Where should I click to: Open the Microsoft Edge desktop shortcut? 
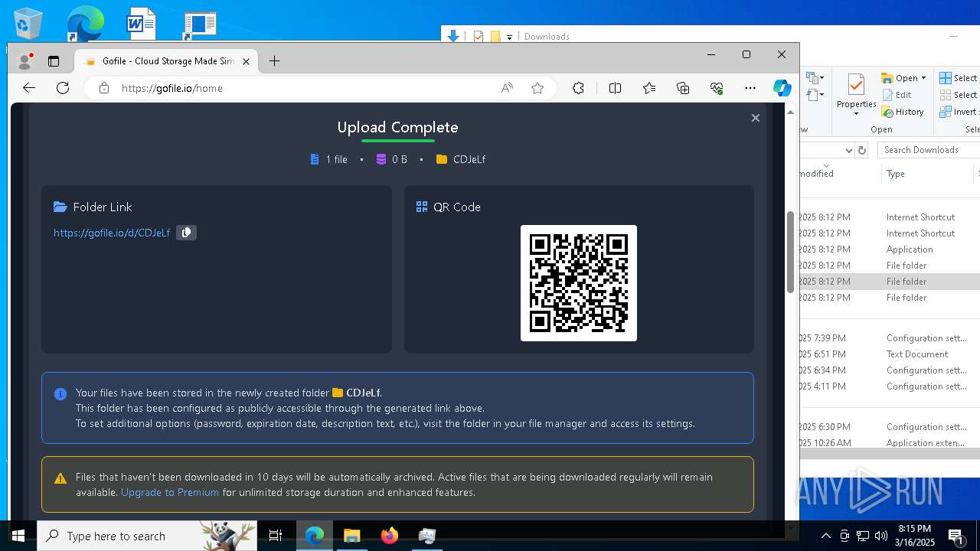pos(84,23)
